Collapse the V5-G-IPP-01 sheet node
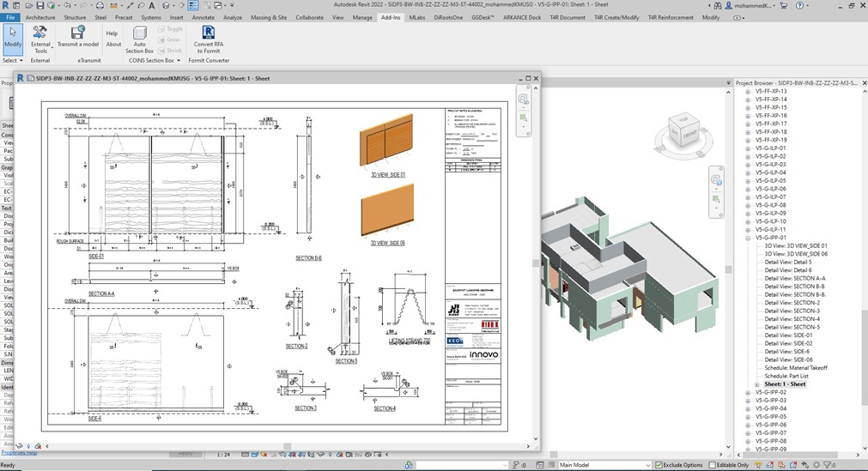This screenshot has height=471, width=868. click(x=748, y=238)
